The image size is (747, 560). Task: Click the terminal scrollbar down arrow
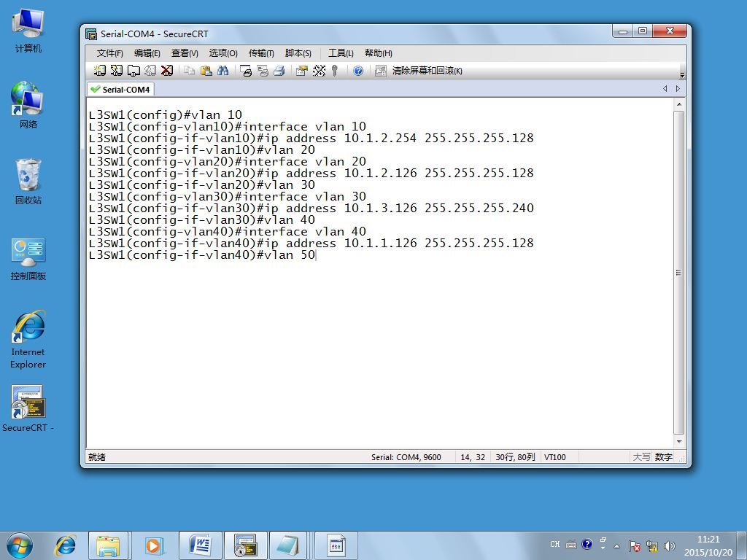point(679,441)
